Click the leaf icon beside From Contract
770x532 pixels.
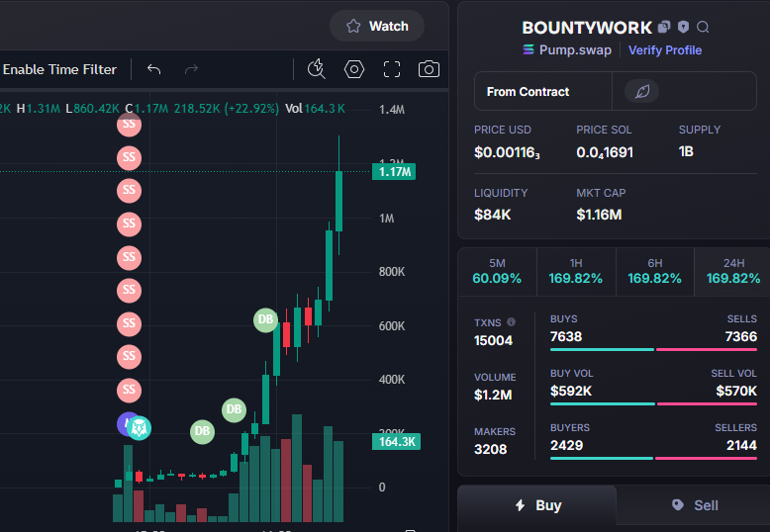pos(641,91)
